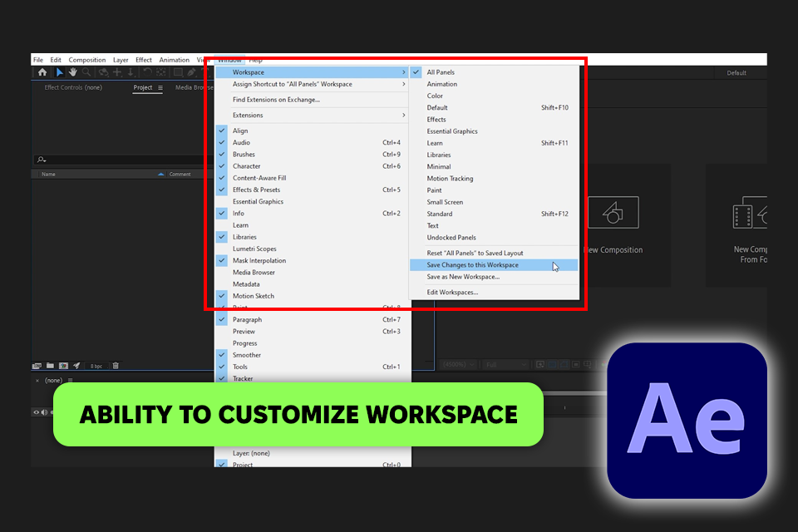Screen dimensions: 798x532
Task: Select the Small Screen workspace
Action: [494, 202]
